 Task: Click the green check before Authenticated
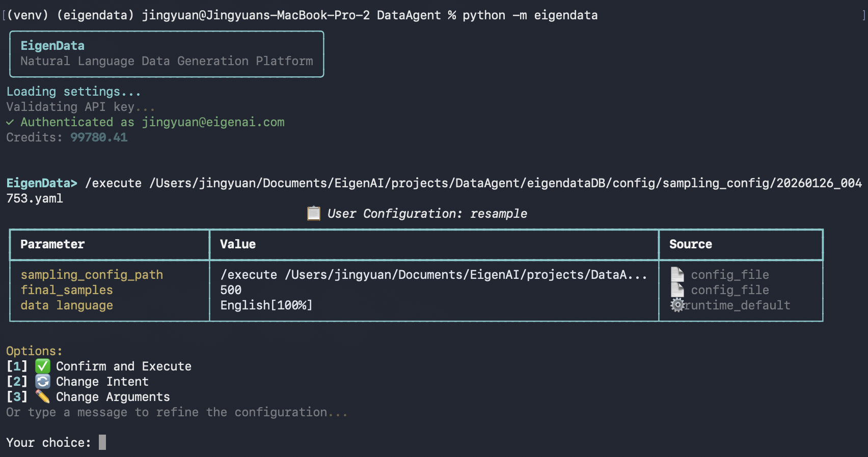point(10,122)
